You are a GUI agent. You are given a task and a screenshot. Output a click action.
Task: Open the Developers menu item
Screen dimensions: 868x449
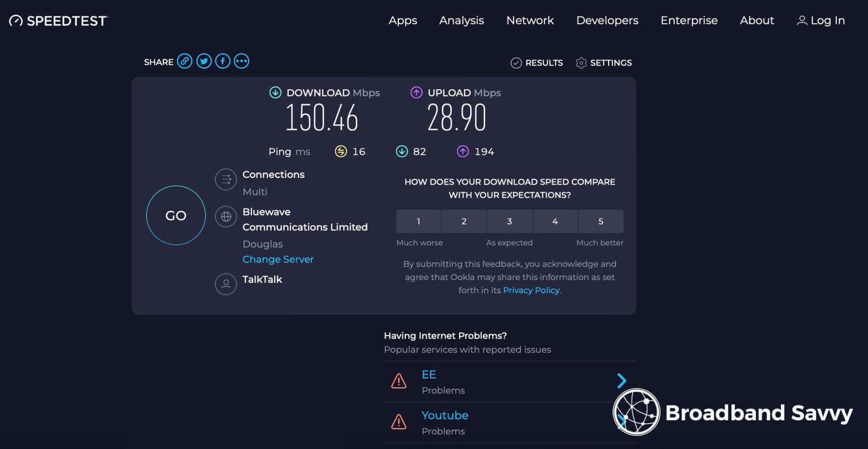point(607,20)
